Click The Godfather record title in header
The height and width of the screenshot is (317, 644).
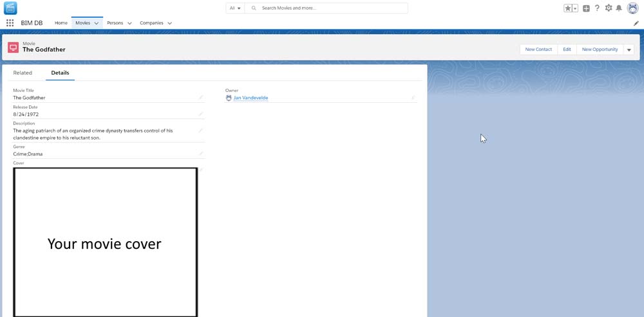click(44, 50)
